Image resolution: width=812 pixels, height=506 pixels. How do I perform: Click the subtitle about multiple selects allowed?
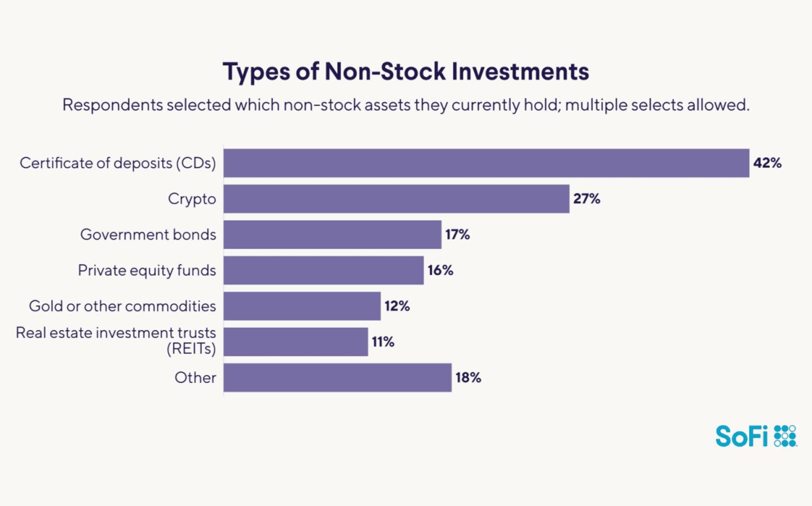[x=405, y=105]
